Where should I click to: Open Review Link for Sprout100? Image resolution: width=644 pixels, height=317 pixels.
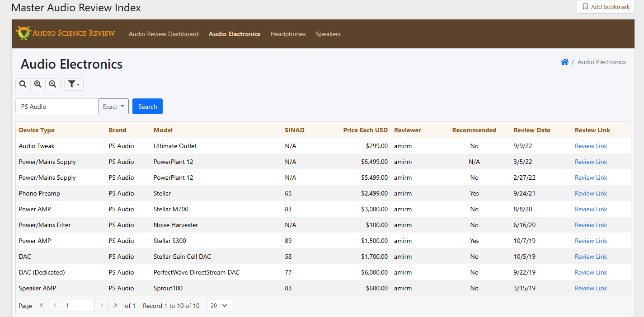click(591, 288)
